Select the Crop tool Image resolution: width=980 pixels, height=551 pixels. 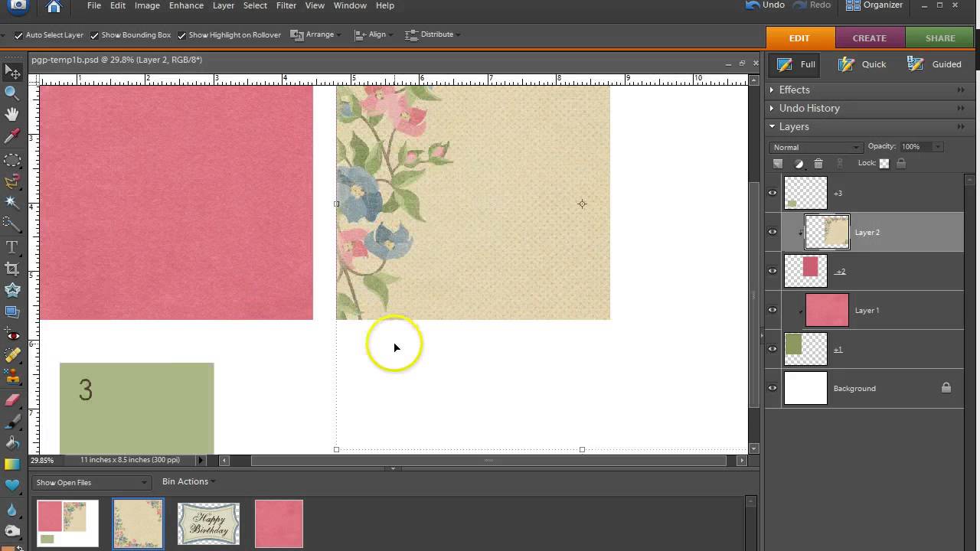(x=12, y=269)
